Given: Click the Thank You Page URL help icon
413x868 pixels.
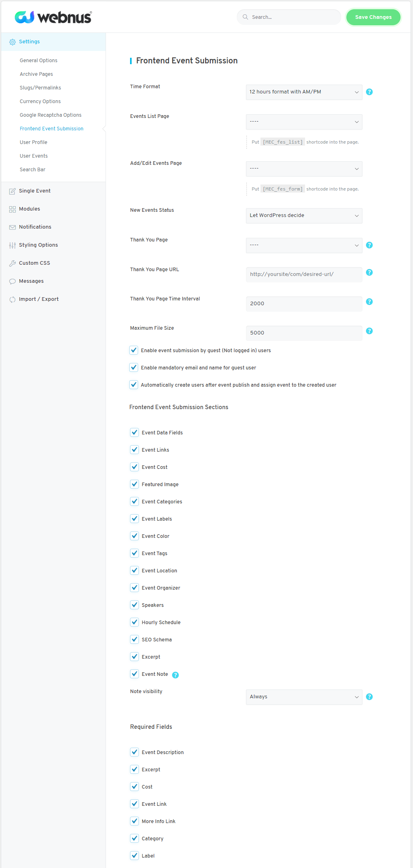Looking at the screenshot, I should [x=369, y=272].
